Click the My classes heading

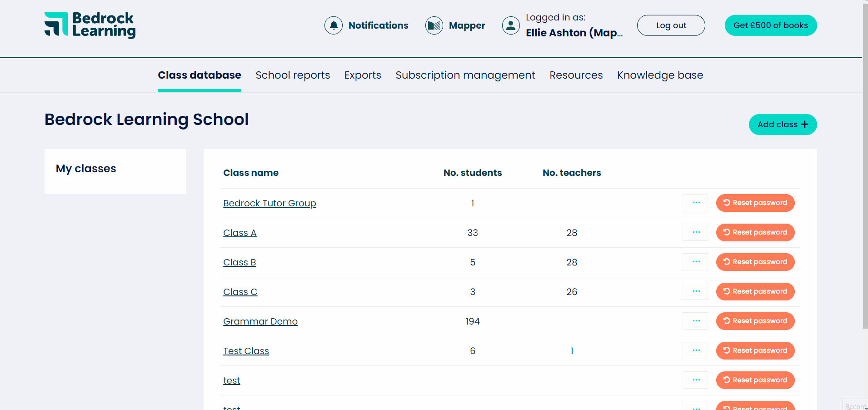click(85, 168)
